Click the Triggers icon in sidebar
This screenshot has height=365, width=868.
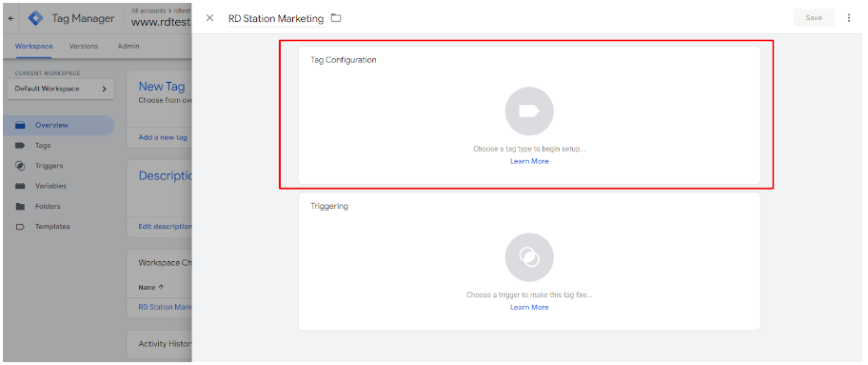tap(21, 166)
